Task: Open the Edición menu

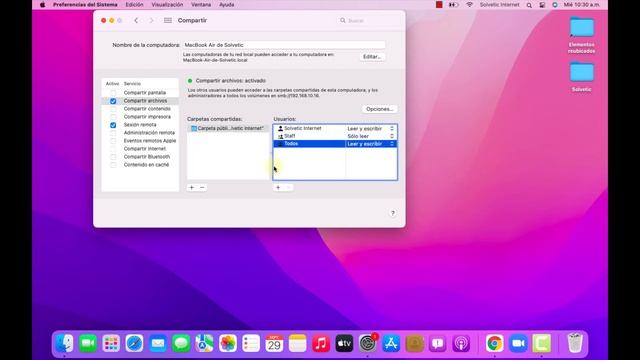Action: point(134,5)
